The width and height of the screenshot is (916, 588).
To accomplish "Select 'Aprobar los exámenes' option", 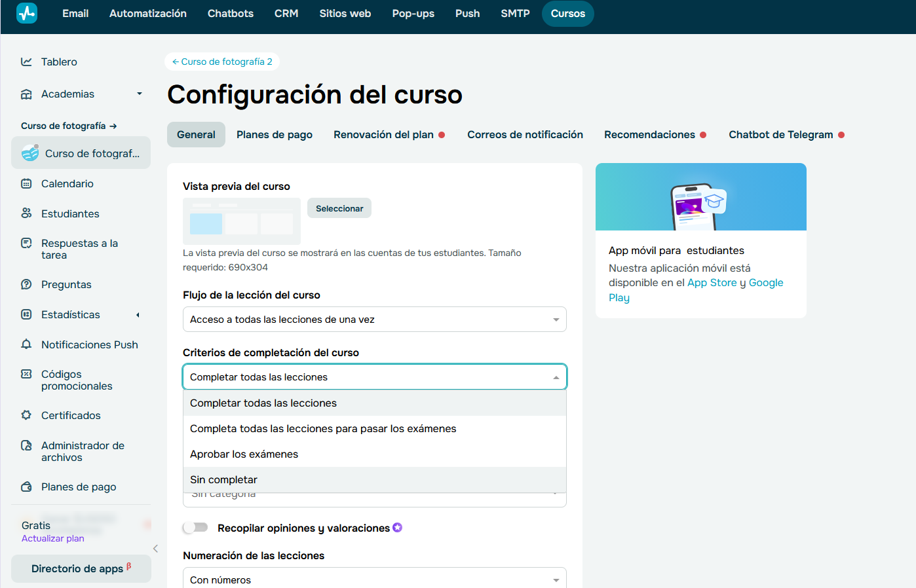I will (x=375, y=454).
